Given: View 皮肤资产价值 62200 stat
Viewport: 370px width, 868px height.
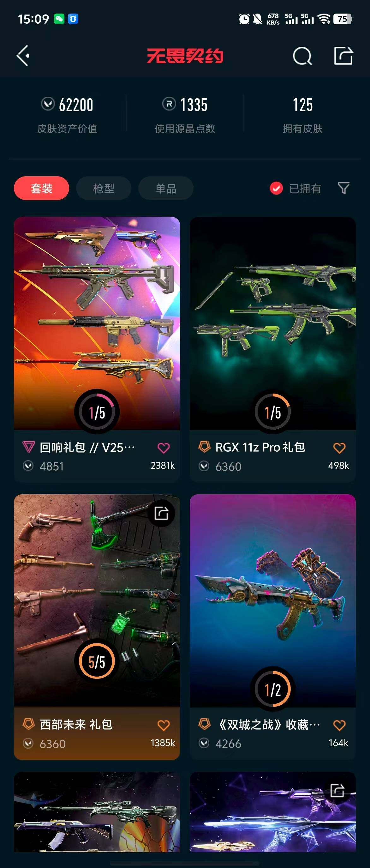Looking at the screenshot, I should 67,115.
